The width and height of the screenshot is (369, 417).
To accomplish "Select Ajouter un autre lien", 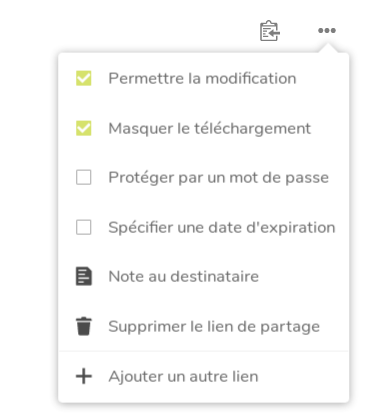I will tap(204, 376).
